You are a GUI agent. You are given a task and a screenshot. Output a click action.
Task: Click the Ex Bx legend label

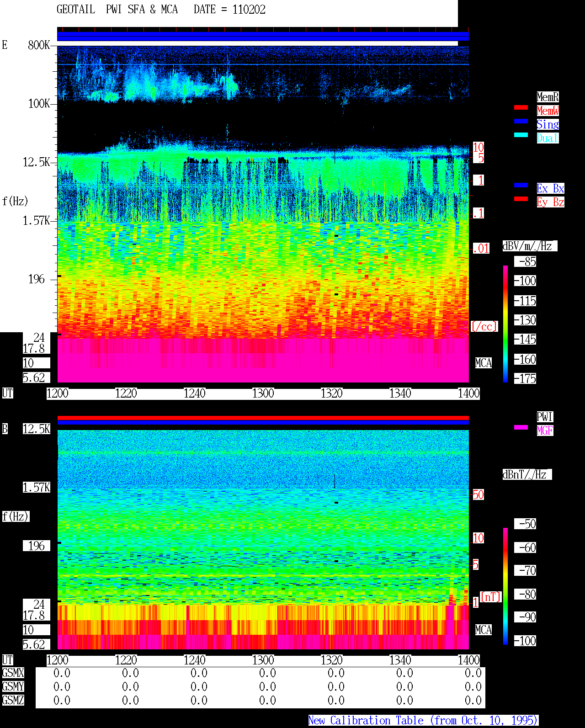point(550,188)
